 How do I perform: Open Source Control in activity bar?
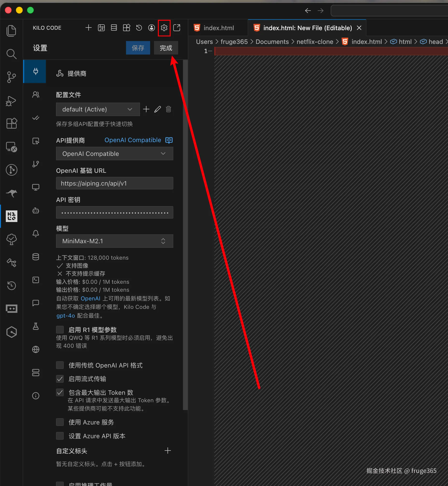pos(11,77)
